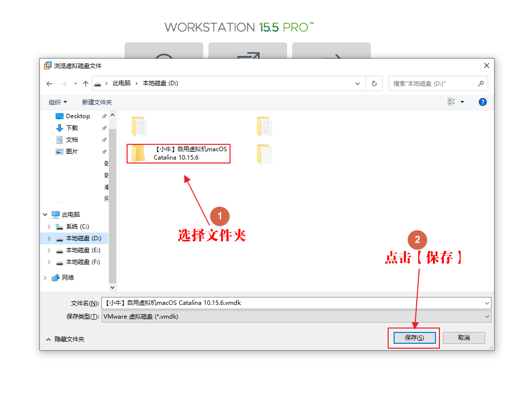The width and height of the screenshot is (532, 394).
Task: Click pin icon next to 下载
Action: (x=104, y=128)
